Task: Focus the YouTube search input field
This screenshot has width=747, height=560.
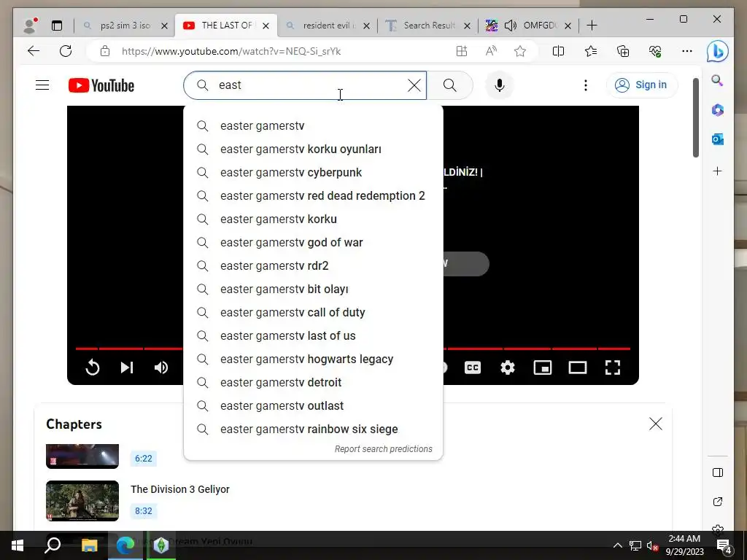Action: pos(305,85)
